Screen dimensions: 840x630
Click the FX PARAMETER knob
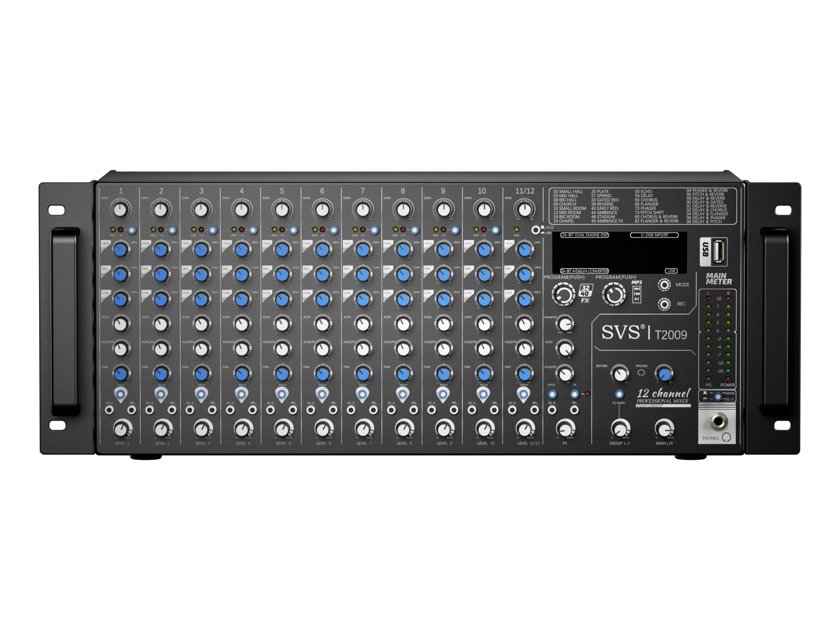tap(566, 324)
